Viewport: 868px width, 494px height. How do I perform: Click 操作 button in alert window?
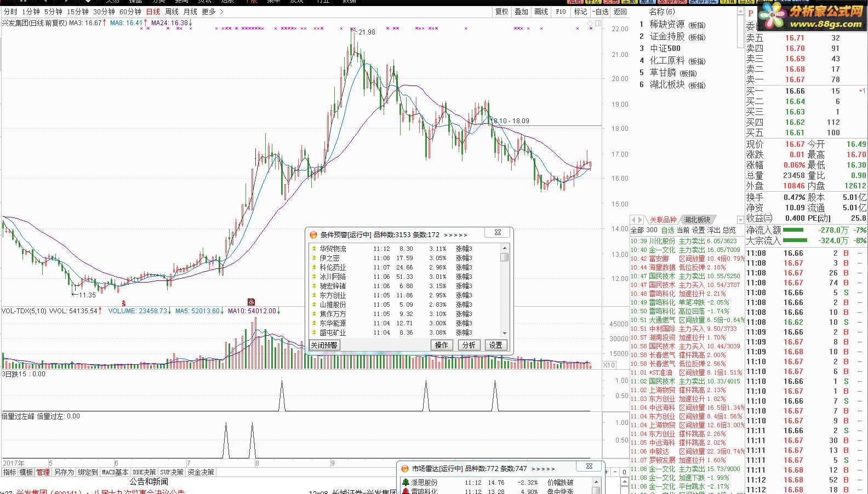point(442,345)
